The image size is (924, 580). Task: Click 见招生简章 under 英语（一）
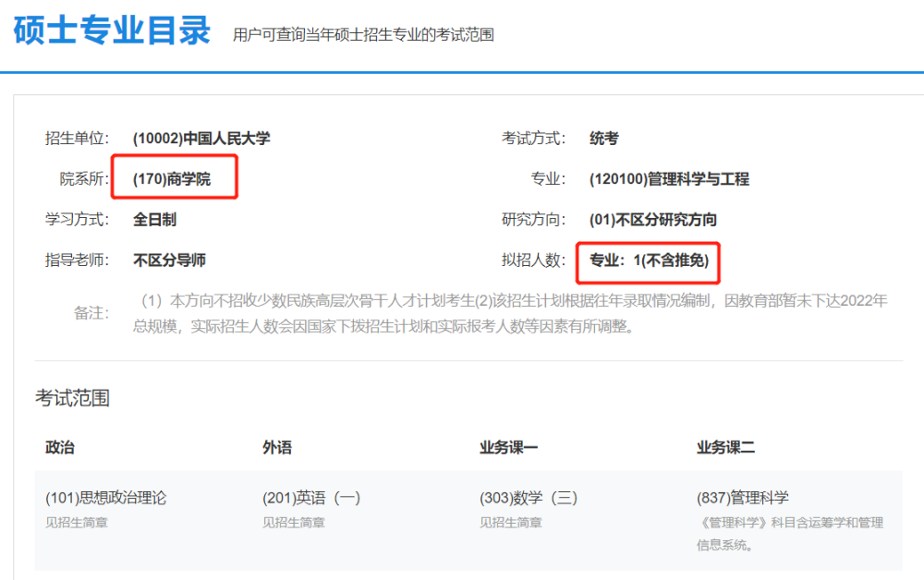coord(294,523)
